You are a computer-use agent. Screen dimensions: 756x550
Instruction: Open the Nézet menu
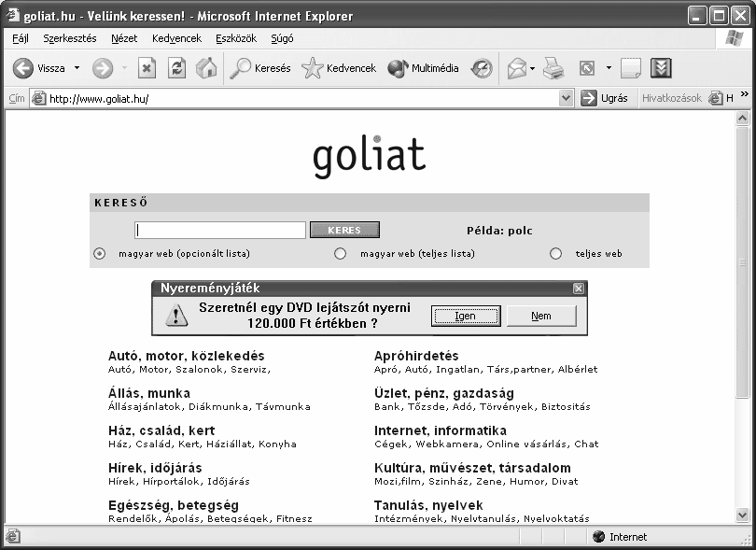(124, 38)
